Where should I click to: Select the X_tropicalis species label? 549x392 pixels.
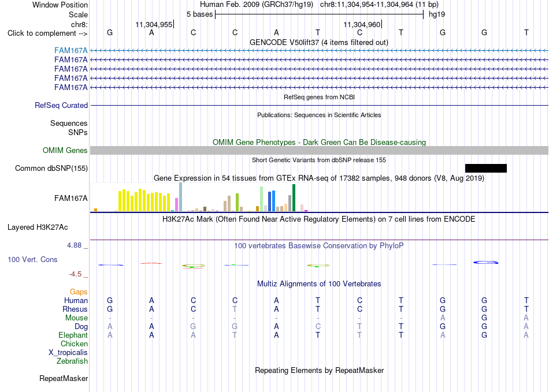coord(68,353)
